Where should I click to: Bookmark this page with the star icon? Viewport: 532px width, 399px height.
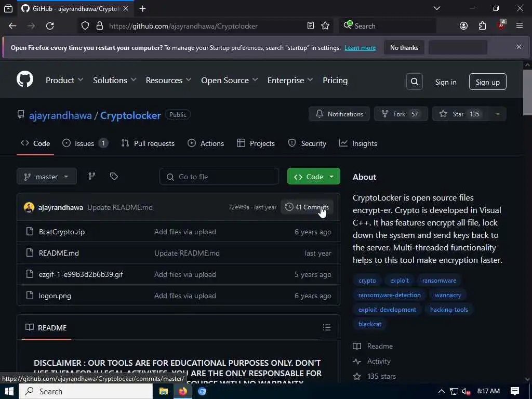pos(325,26)
